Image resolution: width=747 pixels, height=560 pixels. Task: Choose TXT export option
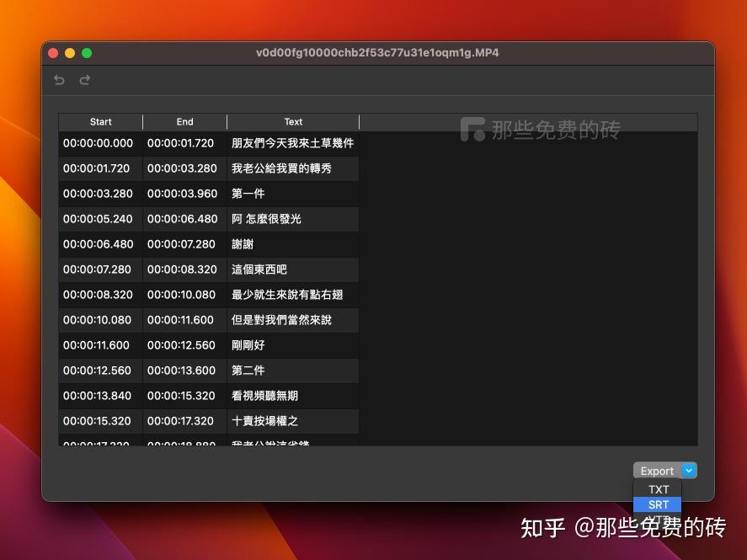tap(657, 489)
